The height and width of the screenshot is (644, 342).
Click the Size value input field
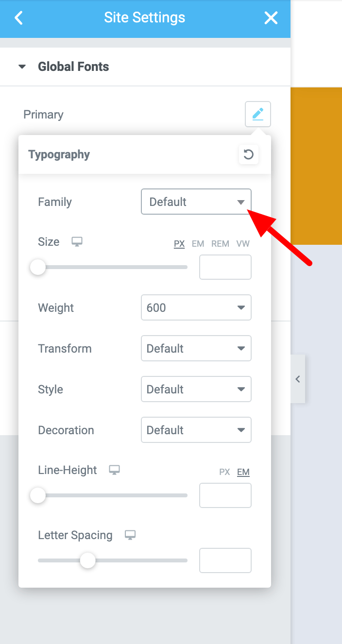tap(225, 267)
